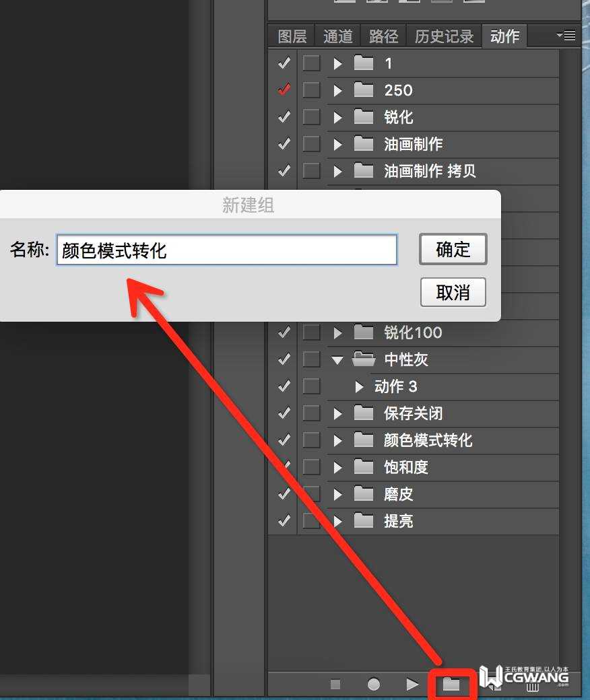Click the delete trash icon in Actions panel
This screenshot has height=700, width=590.
point(532,686)
